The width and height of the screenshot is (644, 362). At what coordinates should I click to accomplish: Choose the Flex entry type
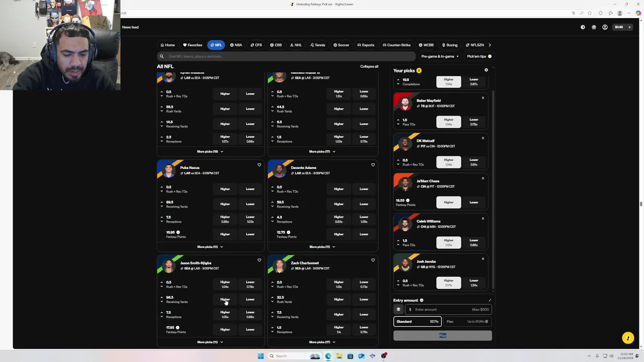pos(467,321)
